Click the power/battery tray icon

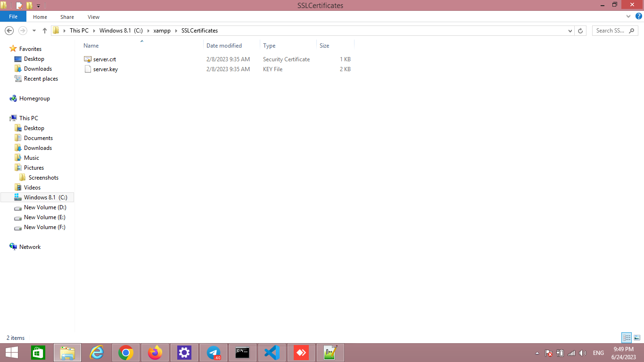(x=560, y=353)
